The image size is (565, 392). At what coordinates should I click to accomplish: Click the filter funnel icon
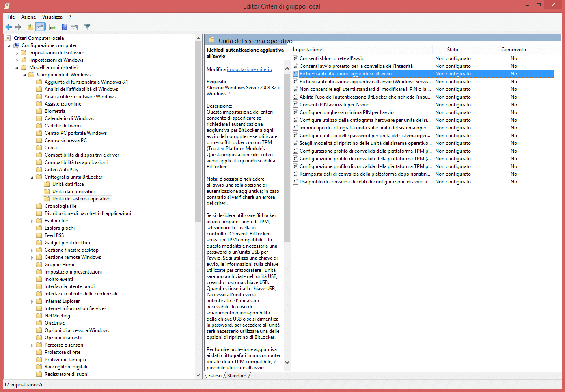[x=87, y=27]
